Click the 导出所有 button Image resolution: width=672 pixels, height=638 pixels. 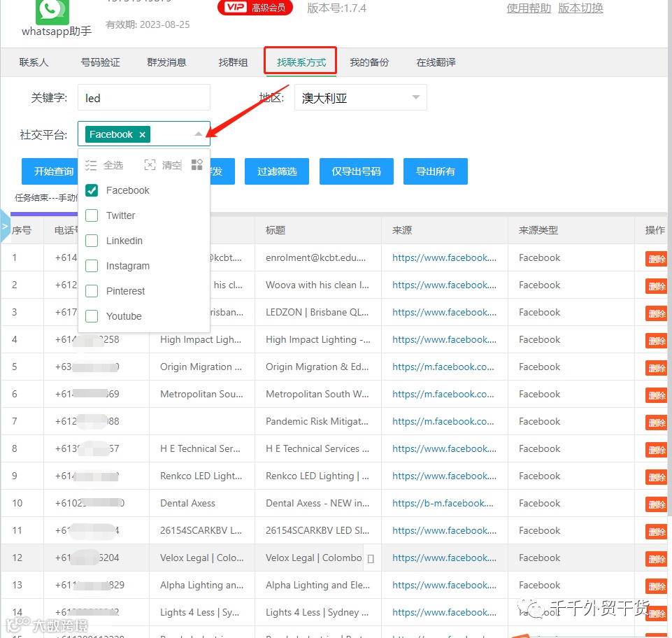click(x=436, y=171)
